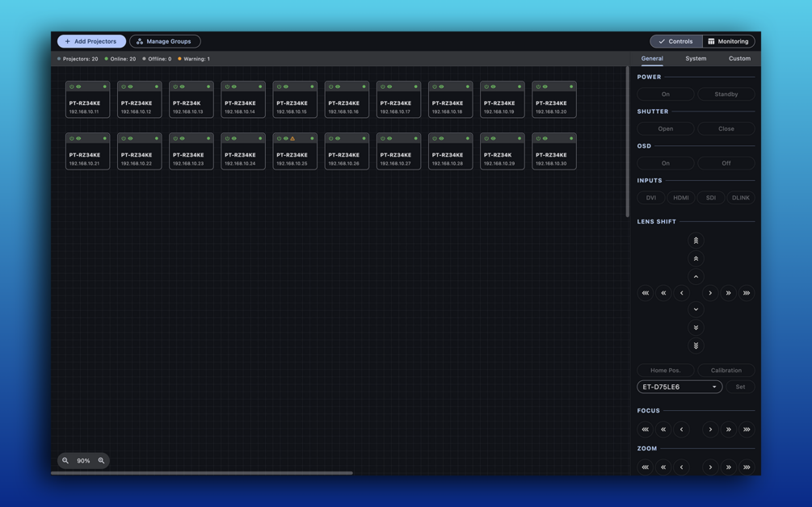Viewport: 812px width, 507px height.
Task: Select the HDMI input button
Action: tap(680, 198)
